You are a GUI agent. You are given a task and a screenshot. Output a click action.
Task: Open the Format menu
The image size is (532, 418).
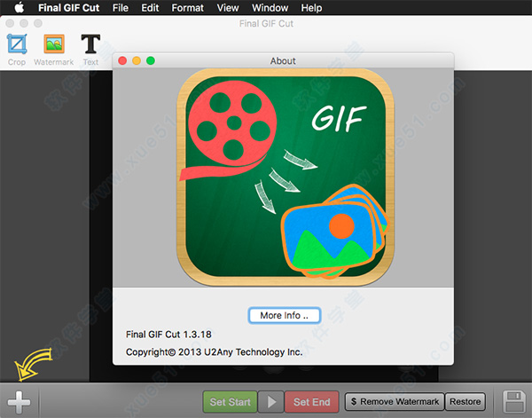point(187,7)
